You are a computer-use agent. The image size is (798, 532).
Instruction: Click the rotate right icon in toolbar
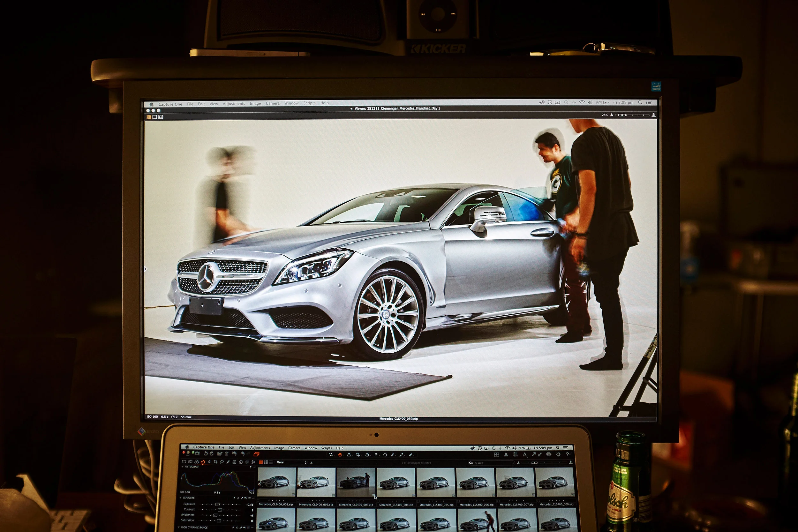(x=212, y=453)
